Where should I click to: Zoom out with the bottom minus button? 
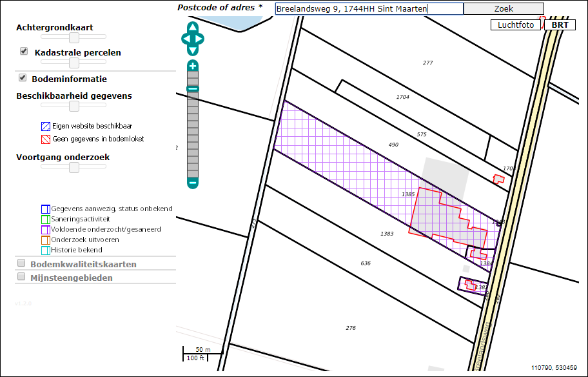pyautogui.click(x=193, y=183)
